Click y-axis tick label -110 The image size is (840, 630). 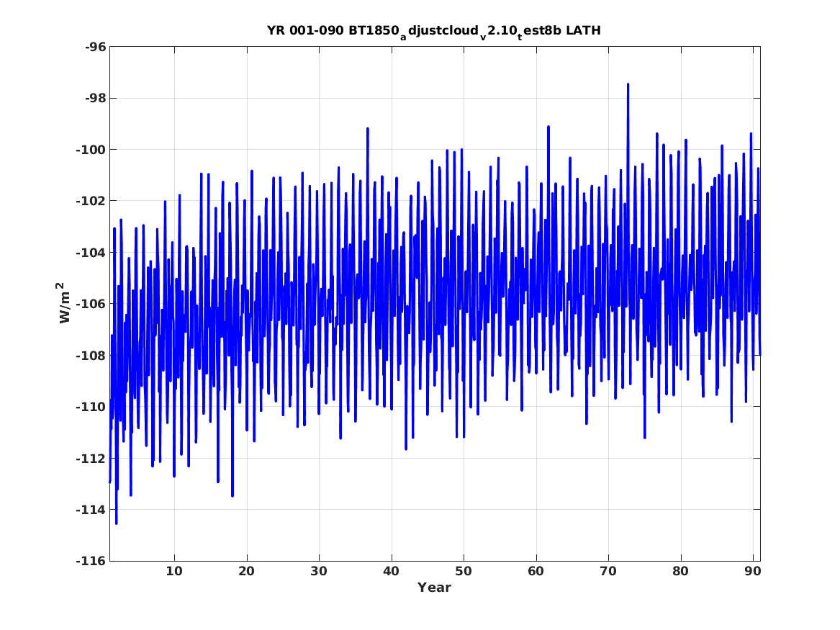(x=91, y=407)
